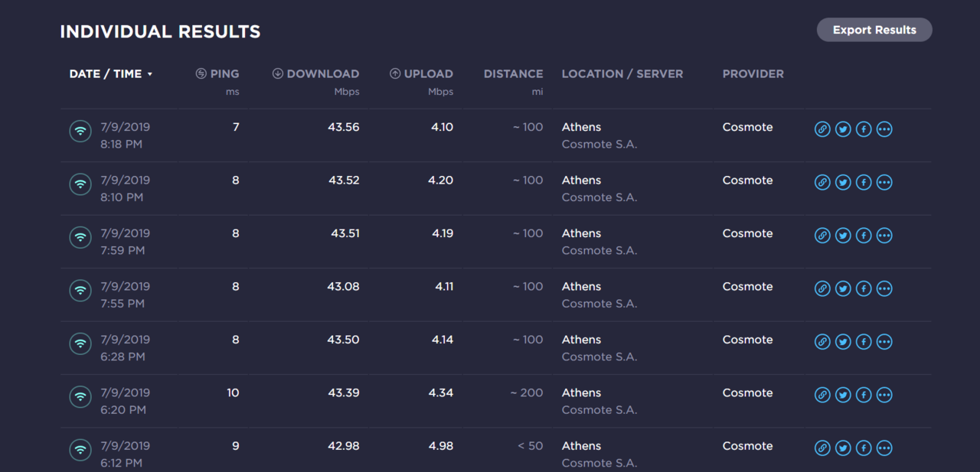Image resolution: width=980 pixels, height=472 pixels.
Task: Select the 43.08 download value
Action: (344, 286)
